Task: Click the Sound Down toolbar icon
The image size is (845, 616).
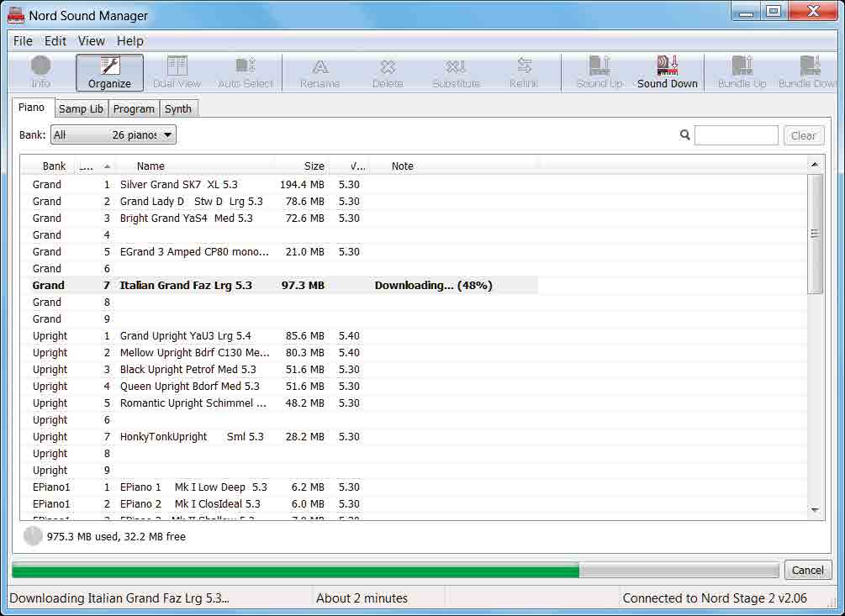Action: pyautogui.click(x=667, y=72)
